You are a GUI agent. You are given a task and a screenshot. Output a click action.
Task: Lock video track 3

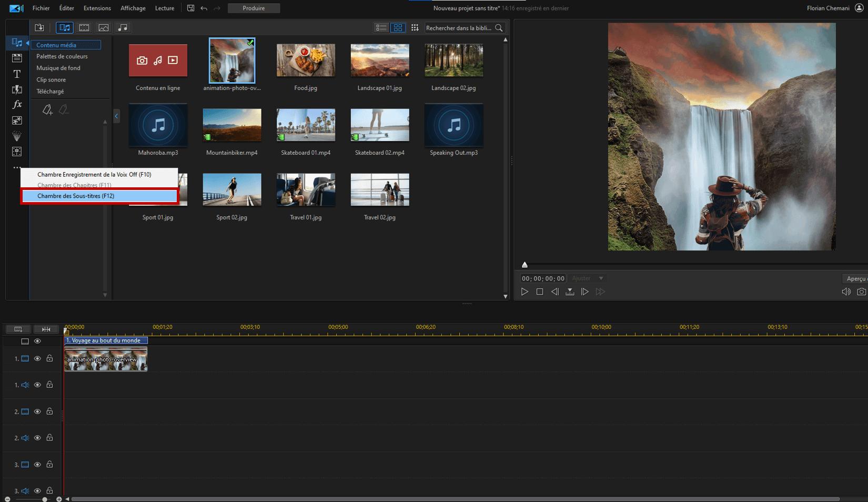pos(49,464)
